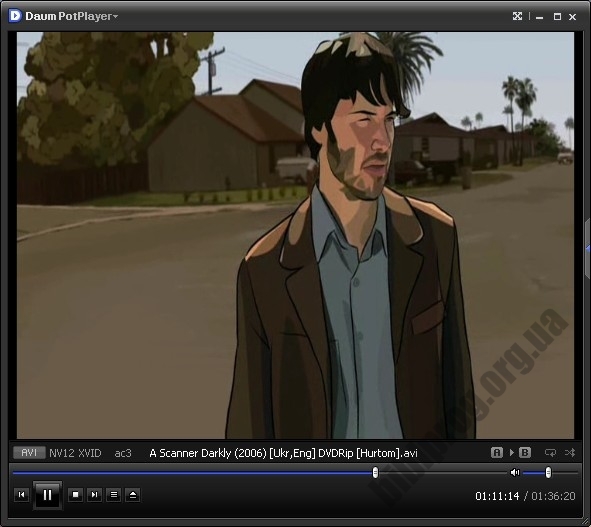Set A-B repeat start point A

(497, 452)
